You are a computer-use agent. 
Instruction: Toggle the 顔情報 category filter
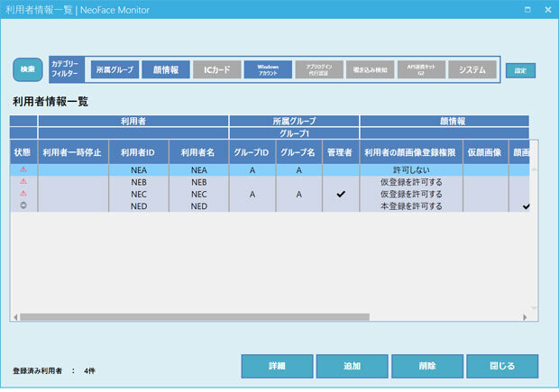pyautogui.click(x=165, y=69)
